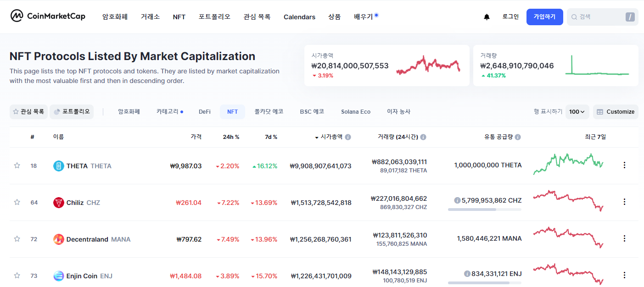The image size is (644, 287).
Task: Sort by the 가격 column header
Action: tap(196, 137)
